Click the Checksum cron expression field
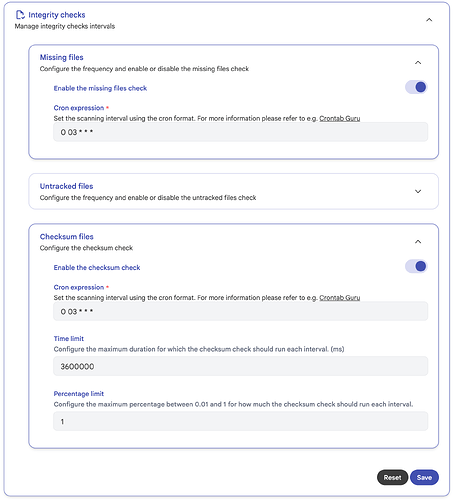The image size is (453, 500). coord(240,311)
